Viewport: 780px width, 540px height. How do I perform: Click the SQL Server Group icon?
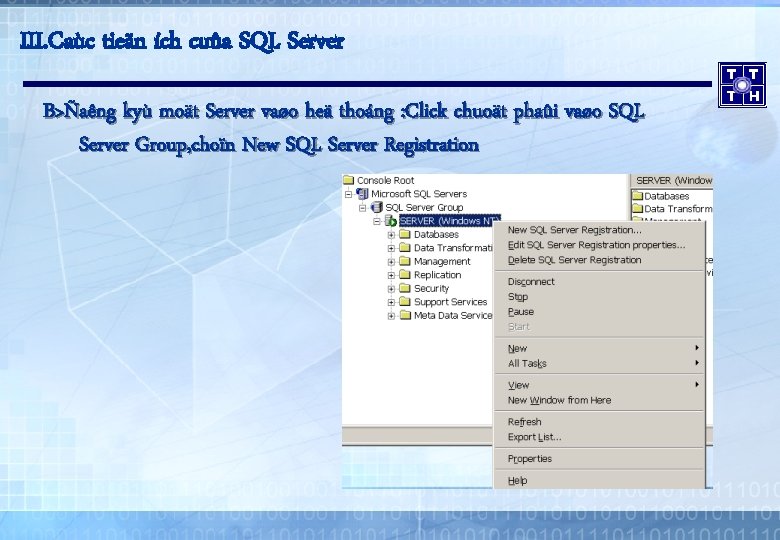[377, 207]
